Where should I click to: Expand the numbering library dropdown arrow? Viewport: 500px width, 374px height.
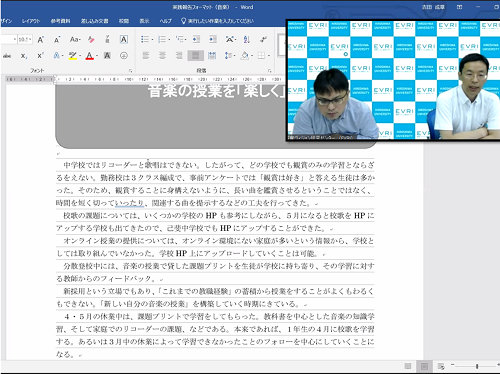click(169, 40)
